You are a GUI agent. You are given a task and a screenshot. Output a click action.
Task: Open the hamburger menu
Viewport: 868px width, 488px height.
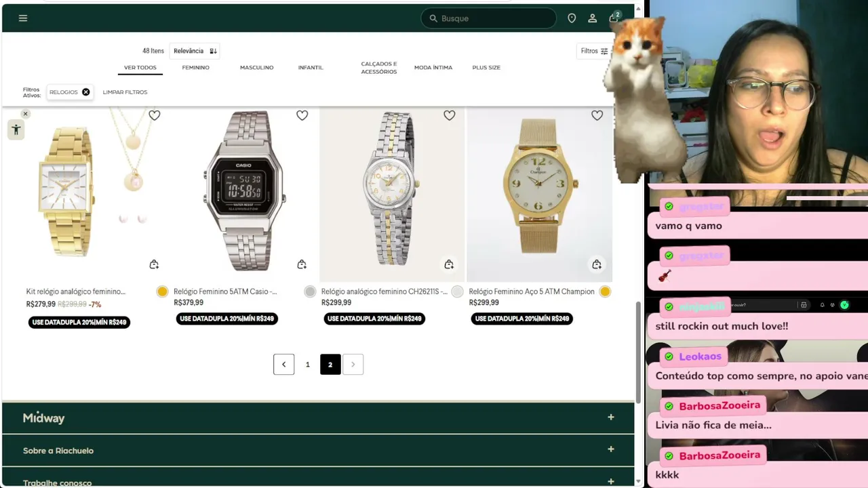[23, 18]
